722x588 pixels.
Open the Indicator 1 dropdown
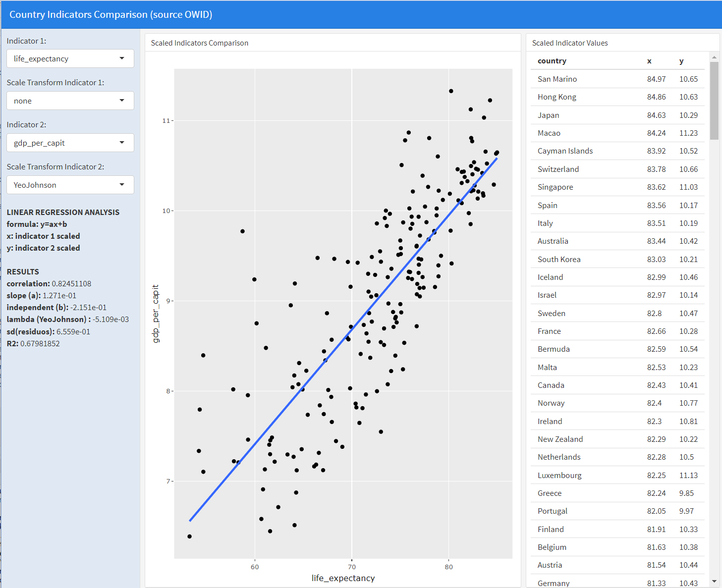coord(69,58)
